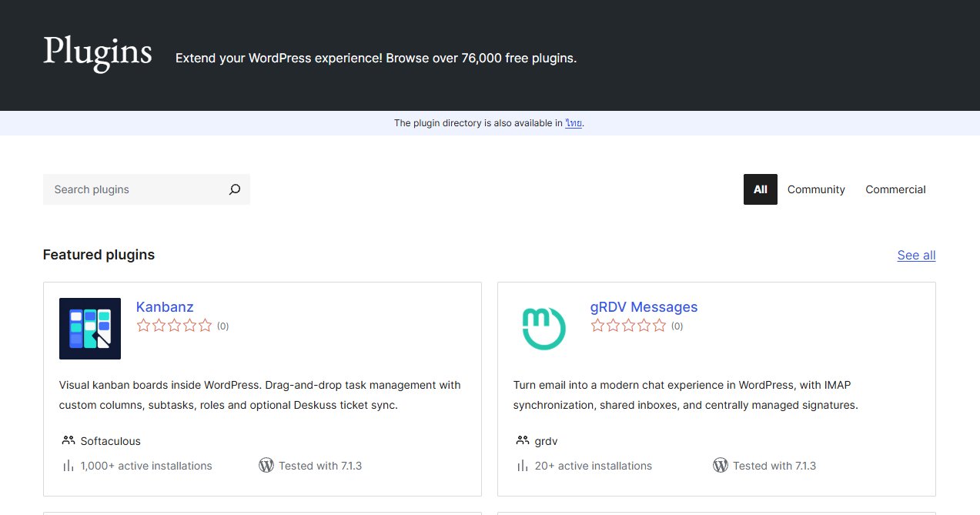Image resolution: width=980 pixels, height=515 pixels.
Task: Click the gRDV Messages (0) rating count
Action: [x=677, y=326]
